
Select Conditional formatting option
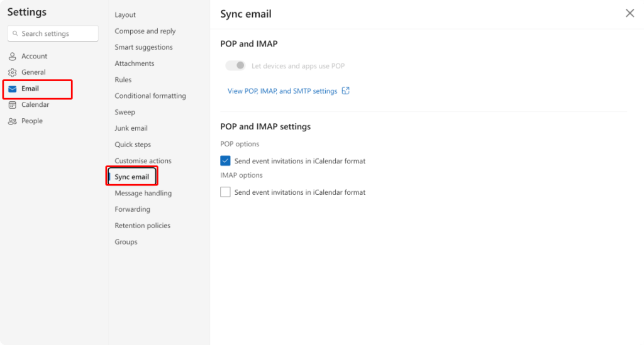[150, 96]
